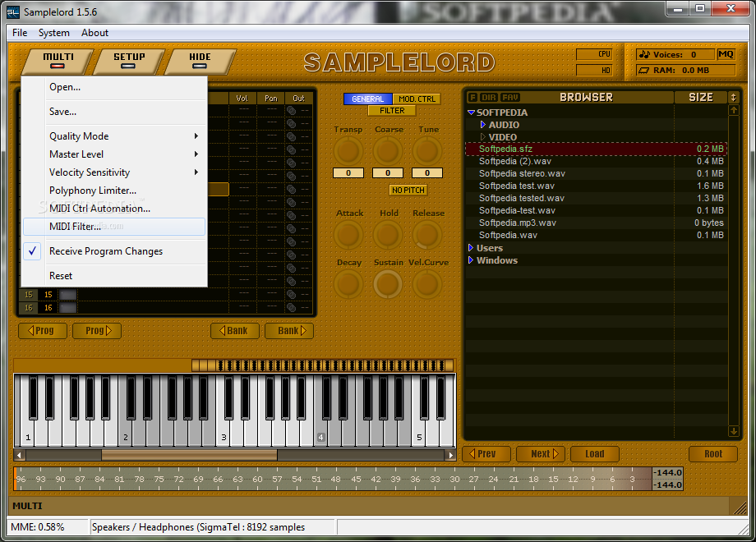Click the Next button under browser
The image size is (756, 542).
pyautogui.click(x=541, y=454)
